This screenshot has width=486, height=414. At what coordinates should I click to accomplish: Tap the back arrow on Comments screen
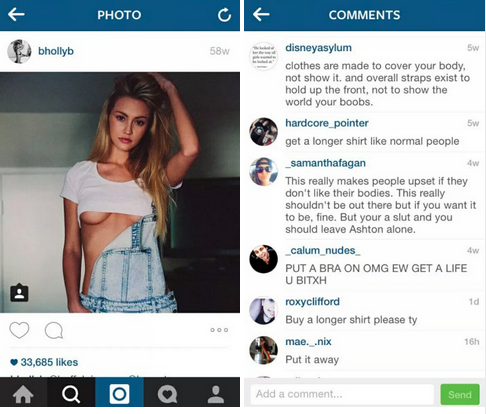[x=261, y=15]
